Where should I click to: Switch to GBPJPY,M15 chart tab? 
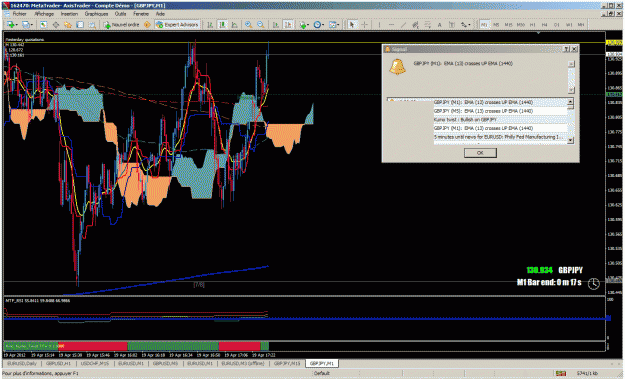[287, 363]
